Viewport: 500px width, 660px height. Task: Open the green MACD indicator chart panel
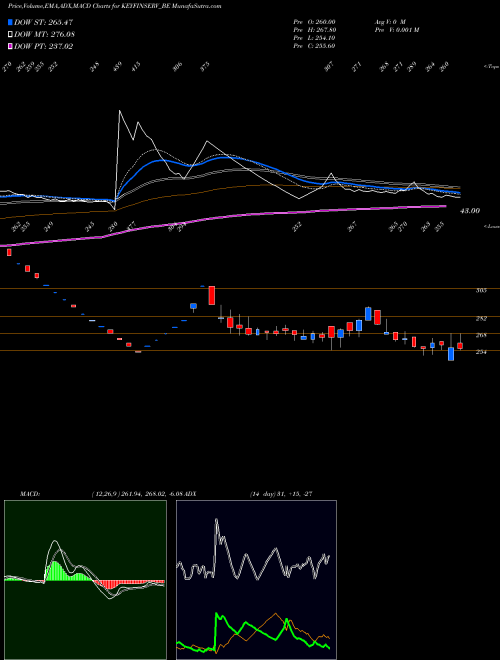pos(85,580)
